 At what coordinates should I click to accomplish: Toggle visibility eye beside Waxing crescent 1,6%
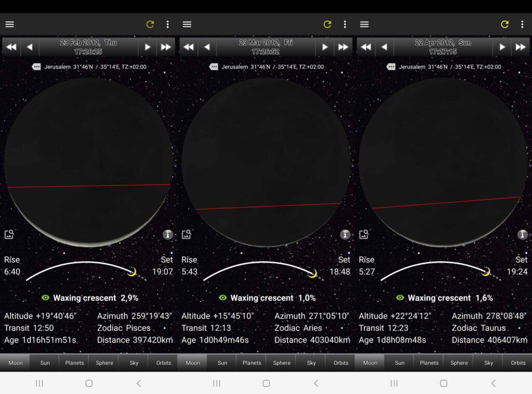click(400, 298)
